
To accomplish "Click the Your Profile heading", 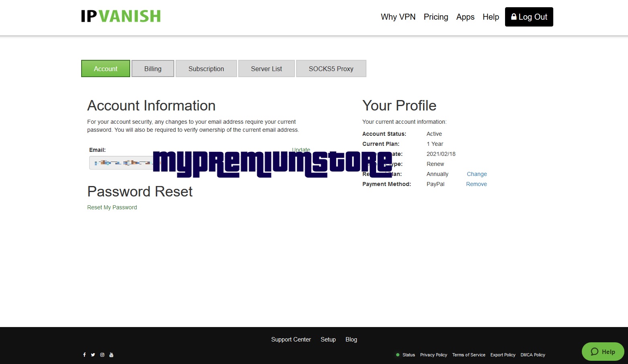I will point(399,106).
